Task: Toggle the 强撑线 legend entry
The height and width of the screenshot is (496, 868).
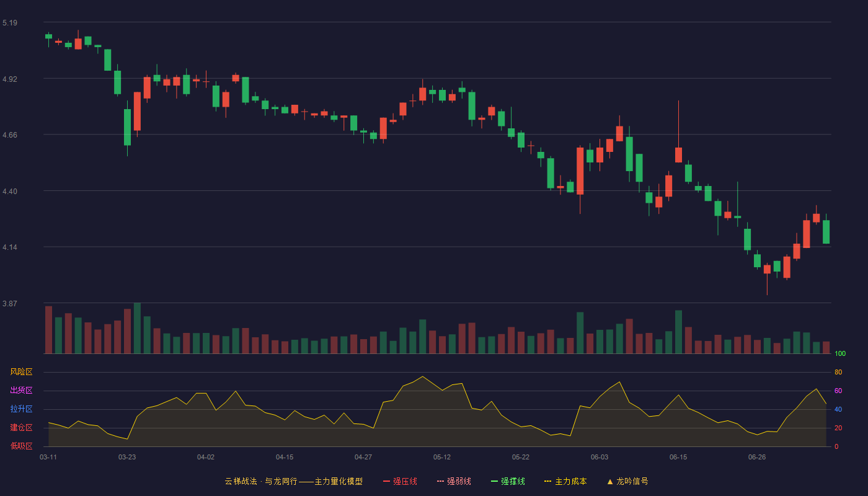Action: (508, 481)
